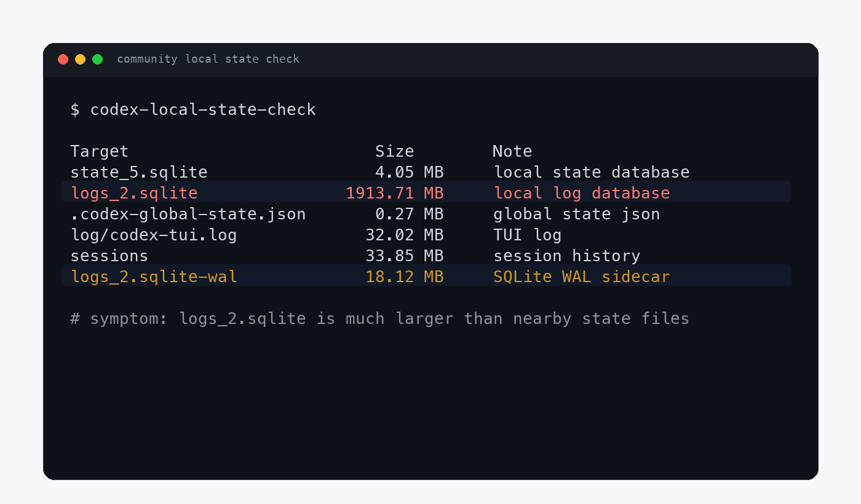
Task: Click the '18.12 MB' size value
Action: pyautogui.click(x=405, y=277)
